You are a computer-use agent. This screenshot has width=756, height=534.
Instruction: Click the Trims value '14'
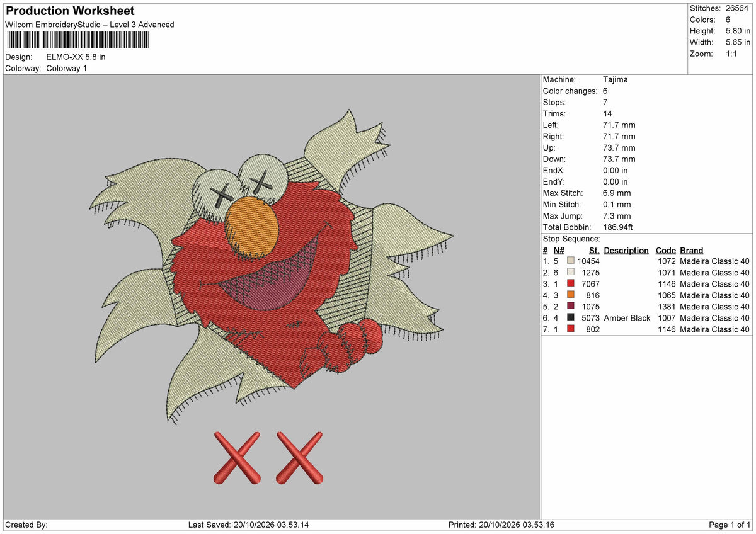(607, 113)
